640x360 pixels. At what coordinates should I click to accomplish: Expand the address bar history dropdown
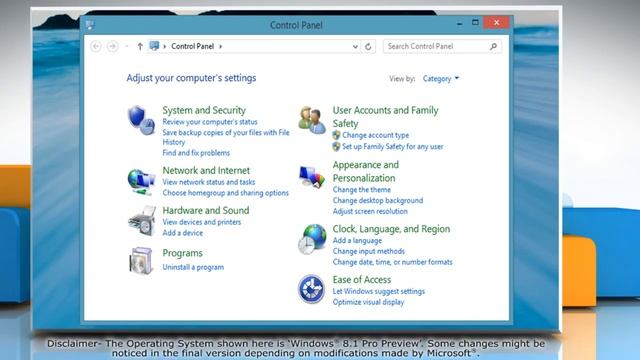(355, 47)
